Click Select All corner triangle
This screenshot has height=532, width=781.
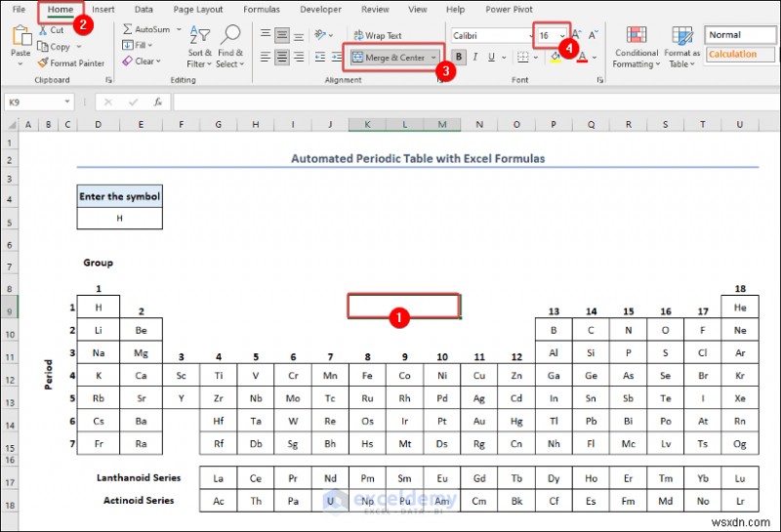[11, 125]
